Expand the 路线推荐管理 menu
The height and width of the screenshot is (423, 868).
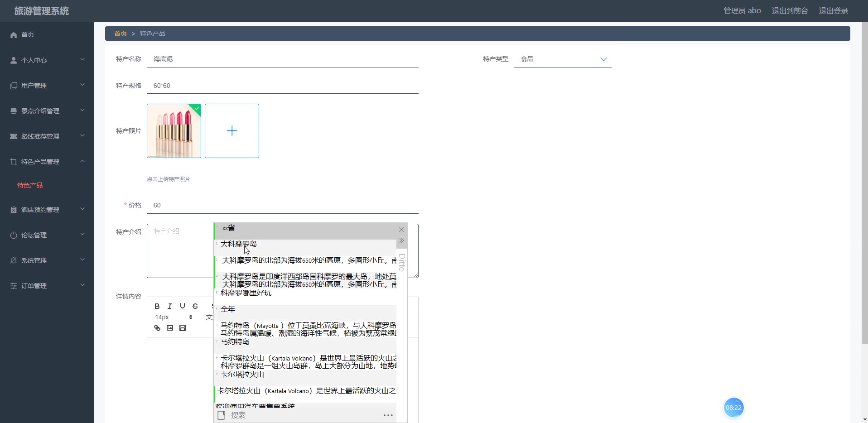(x=47, y=136)
